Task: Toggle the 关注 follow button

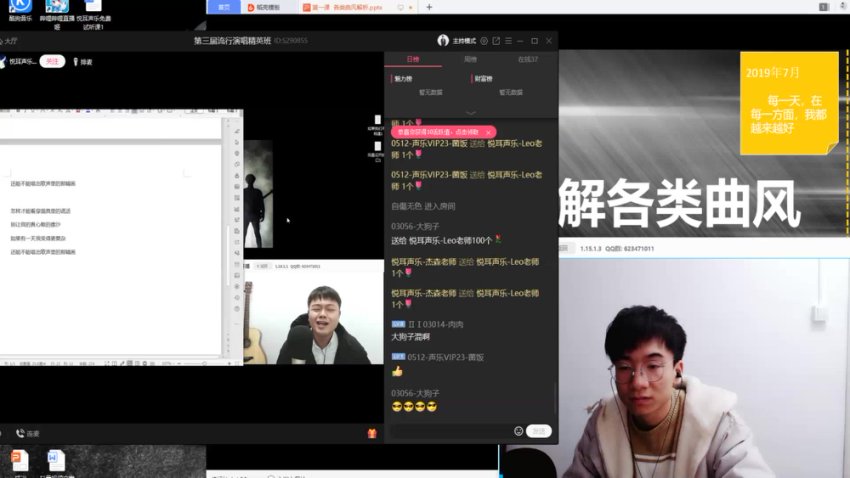Action: pos(54,61)
